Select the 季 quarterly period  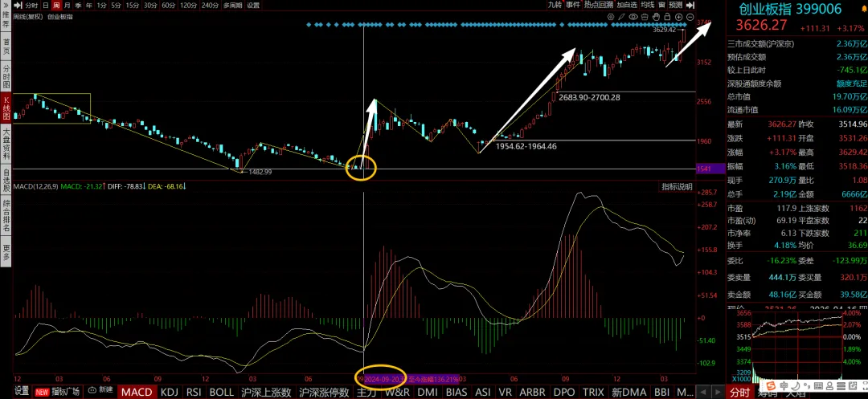tap(78, 6)
